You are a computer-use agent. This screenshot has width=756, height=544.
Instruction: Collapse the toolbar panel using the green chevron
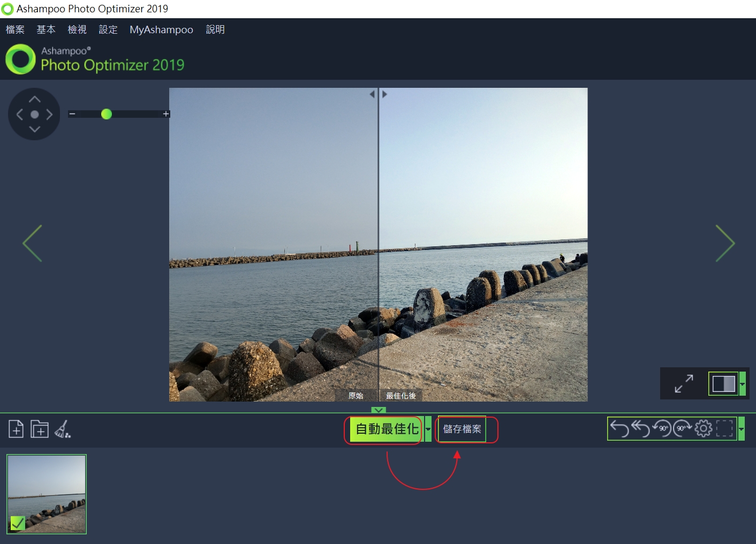click(x=379, y=410)
